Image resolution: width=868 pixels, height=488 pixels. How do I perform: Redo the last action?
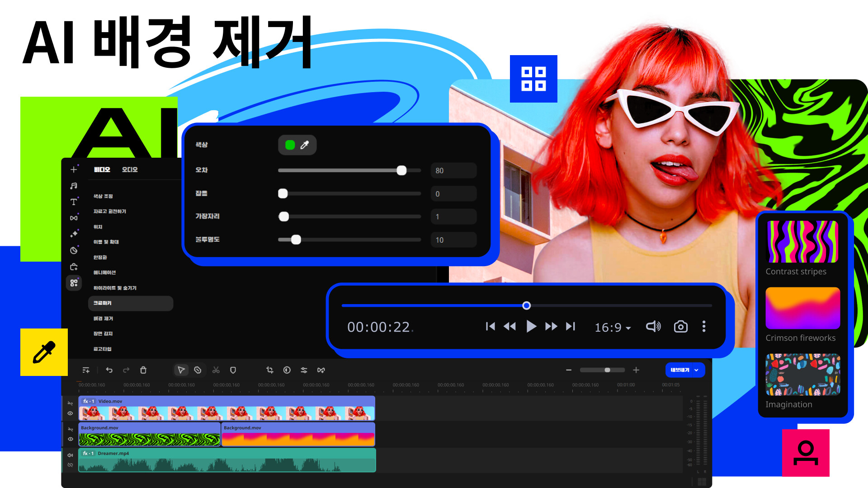(126, 370)
